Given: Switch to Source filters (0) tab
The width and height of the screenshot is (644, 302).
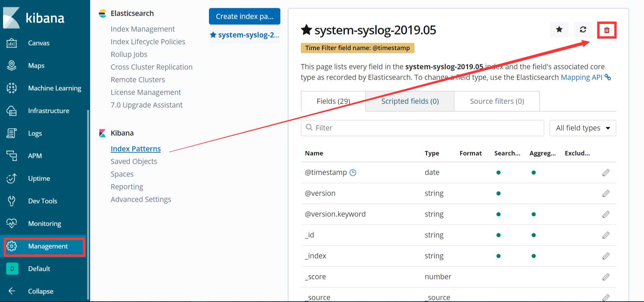Looking at the screenshot, I should coord(497,101).
